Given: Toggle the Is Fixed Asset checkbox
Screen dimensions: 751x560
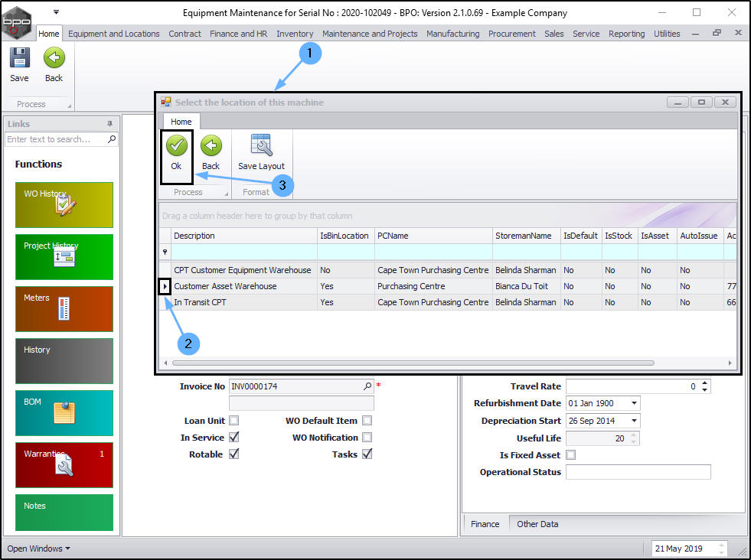Looking at the screenshot, I should point(571,454).
